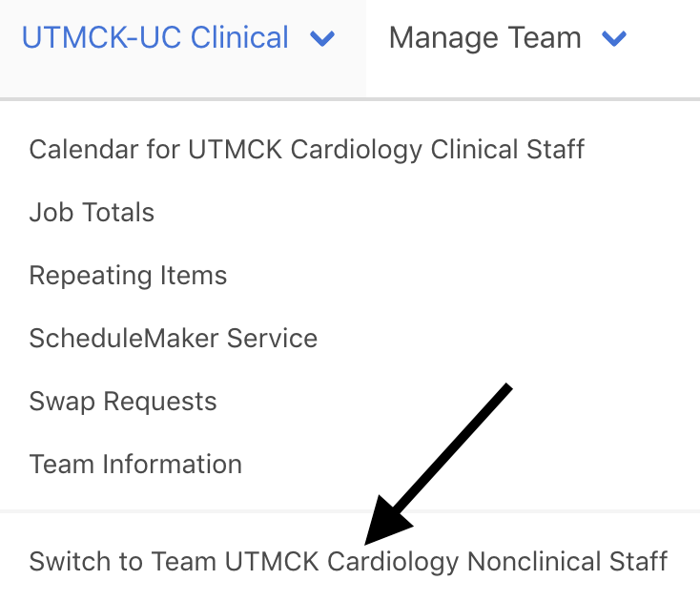The height and width of the screenshot is (601, 700).
Task: Open the ScheduleMaker Service option
Action: tap(173, 339)
